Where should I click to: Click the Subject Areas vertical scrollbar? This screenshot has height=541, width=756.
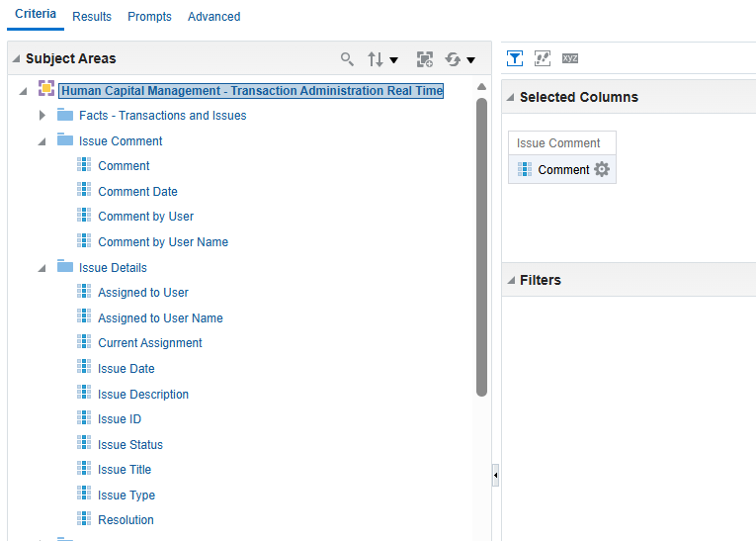coord(481,247)
